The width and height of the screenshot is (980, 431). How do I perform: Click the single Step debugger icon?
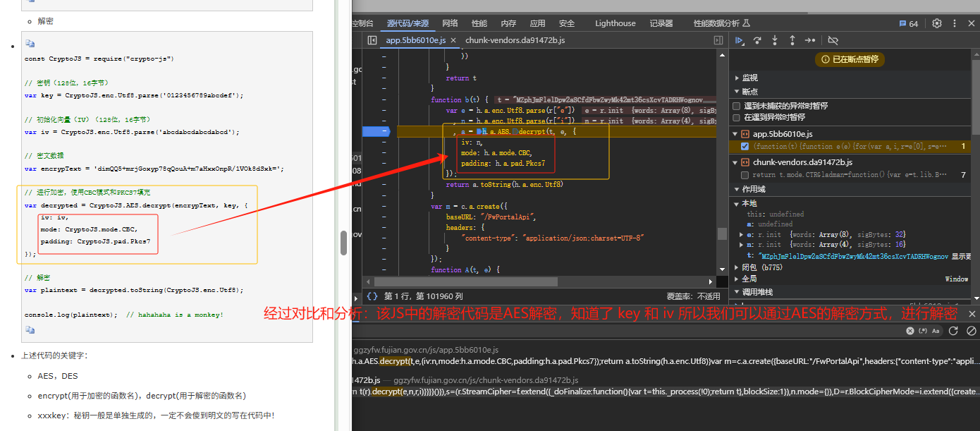tap(810, 40)
